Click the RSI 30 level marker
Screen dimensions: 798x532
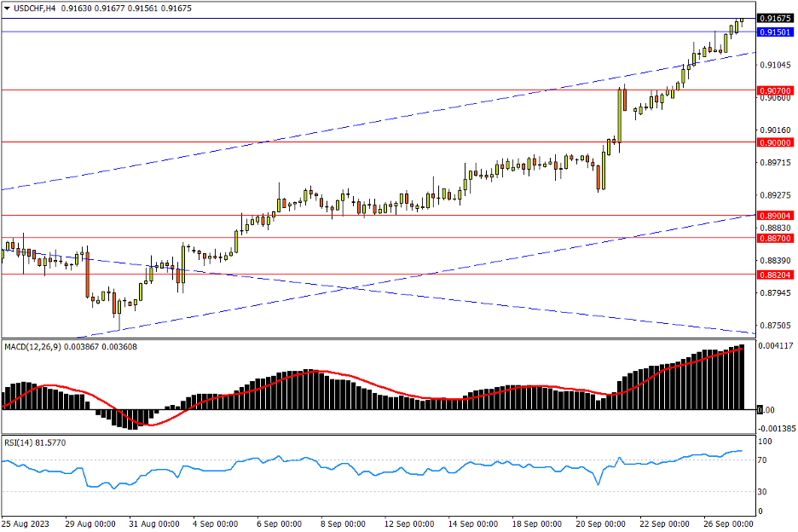(764, 492)
